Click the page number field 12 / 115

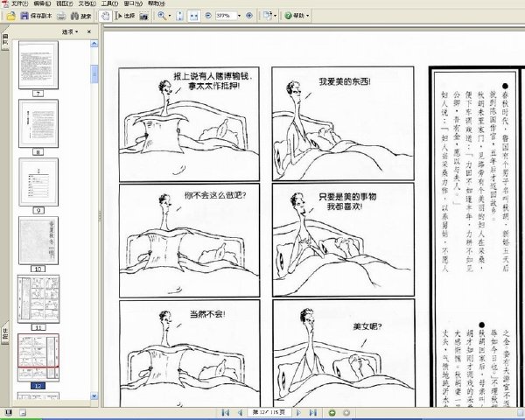tap(269, 413)
